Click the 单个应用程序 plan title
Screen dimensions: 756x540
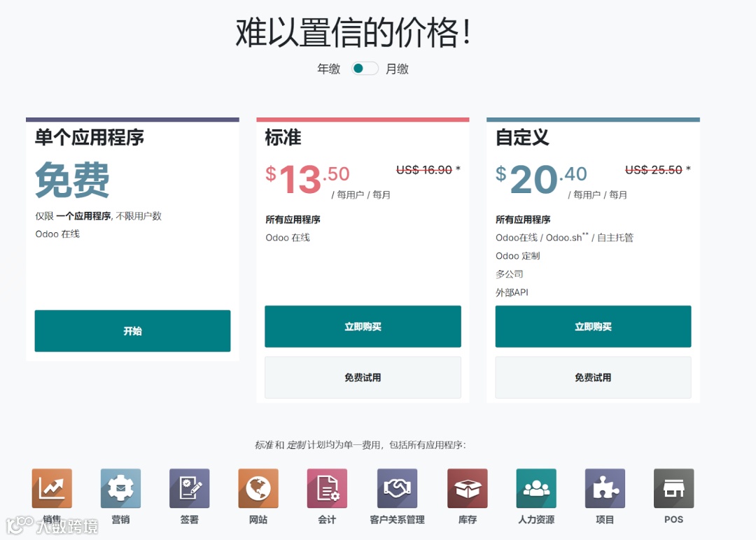coord(89,137)
